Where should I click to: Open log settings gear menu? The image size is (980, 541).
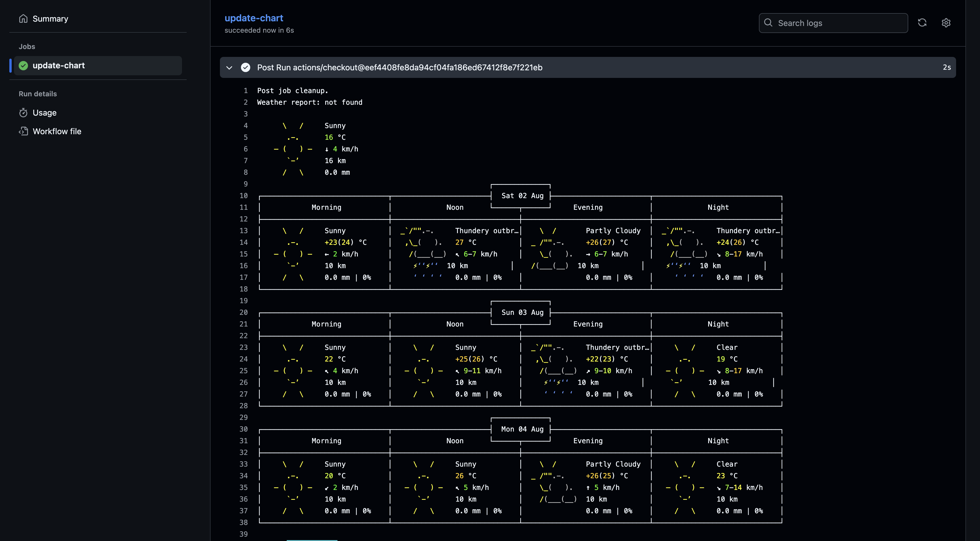coord(946,23)
